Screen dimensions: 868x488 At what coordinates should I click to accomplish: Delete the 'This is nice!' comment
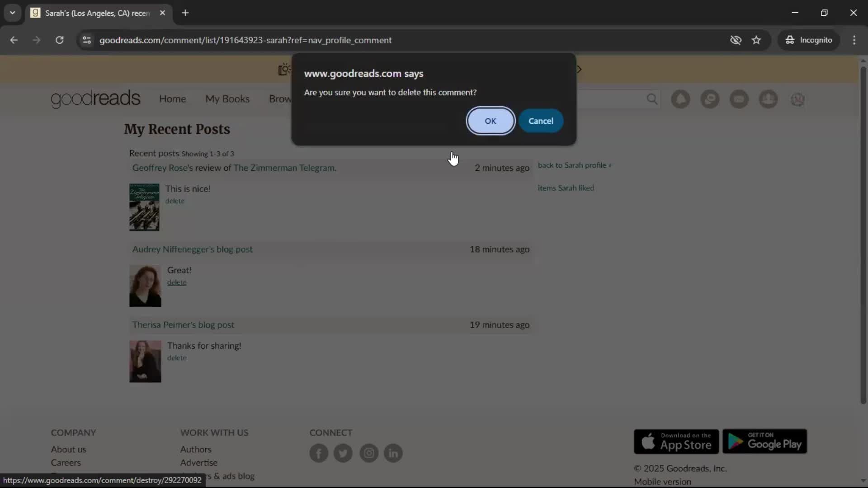175,201
